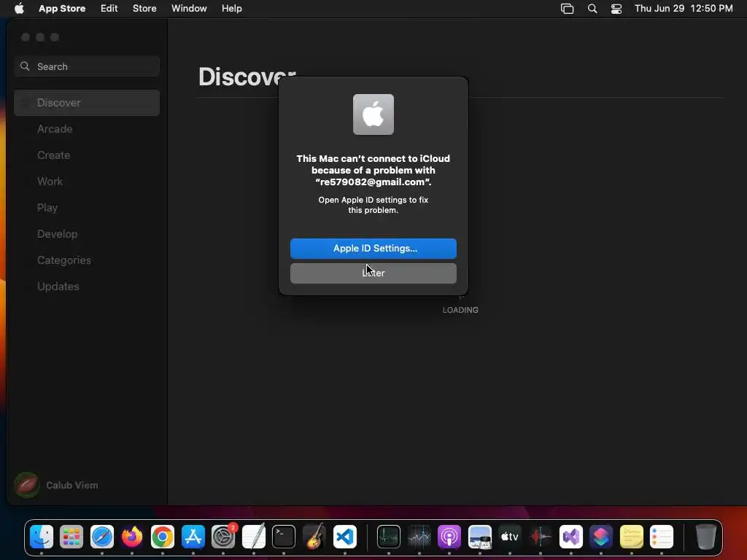Click the date and time in menu bar
Viewport: 747px width, 560px height.
point(684,9)
